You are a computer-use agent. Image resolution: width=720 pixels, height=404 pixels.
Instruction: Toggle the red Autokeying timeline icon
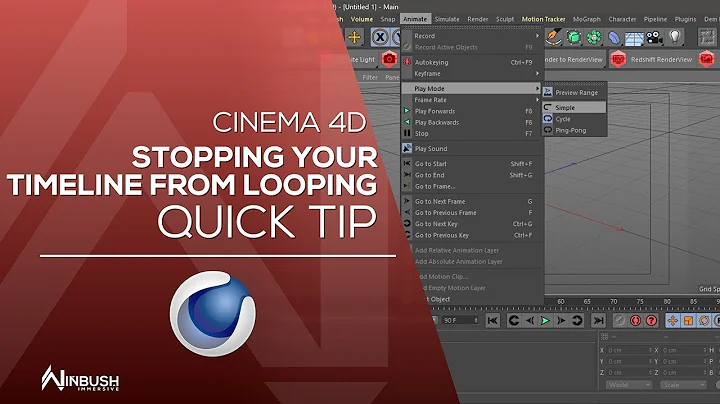point(636,320)
